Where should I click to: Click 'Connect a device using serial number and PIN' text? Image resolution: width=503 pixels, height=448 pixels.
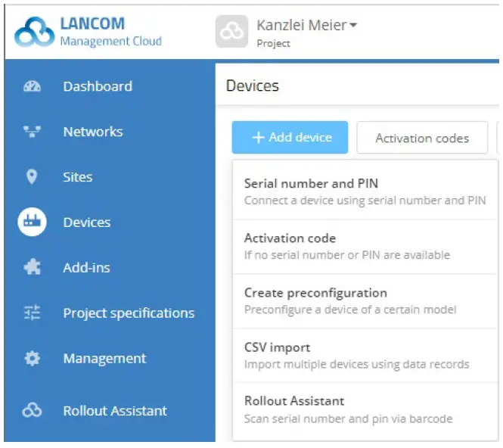coord(365,201)
